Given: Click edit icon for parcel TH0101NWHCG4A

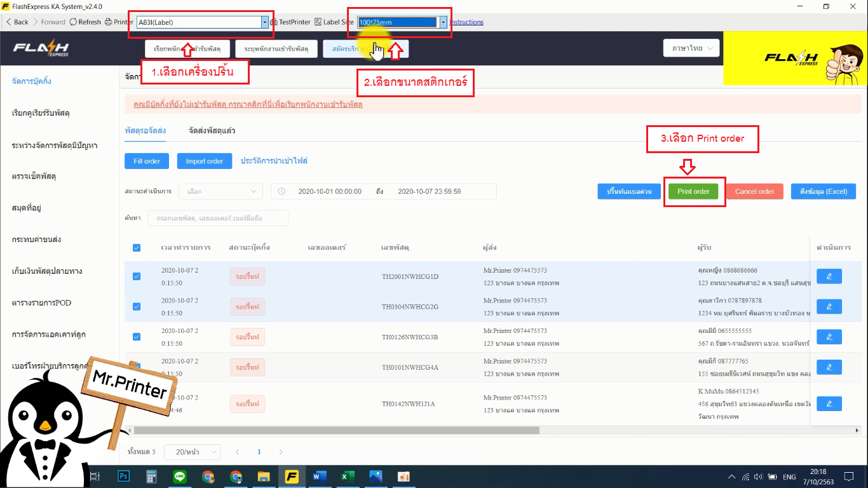Looking at the screenshot, I should [x=829, y=367].
